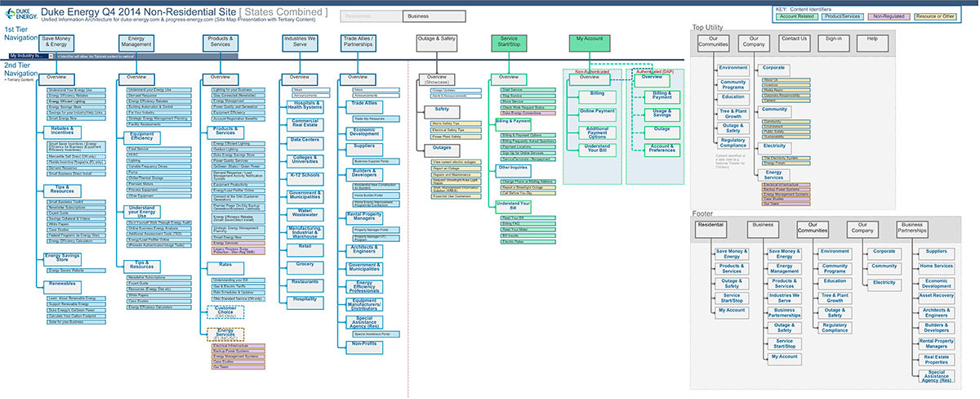This screenshot has height=399, width=980.
Task: Click the Duke Energy logo
Action: point(20,15)
